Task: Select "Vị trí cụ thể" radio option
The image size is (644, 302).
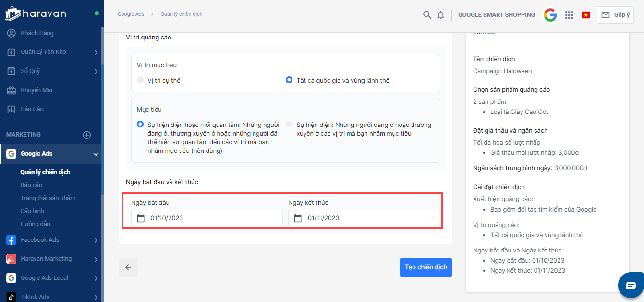Action: coord(140,80)
